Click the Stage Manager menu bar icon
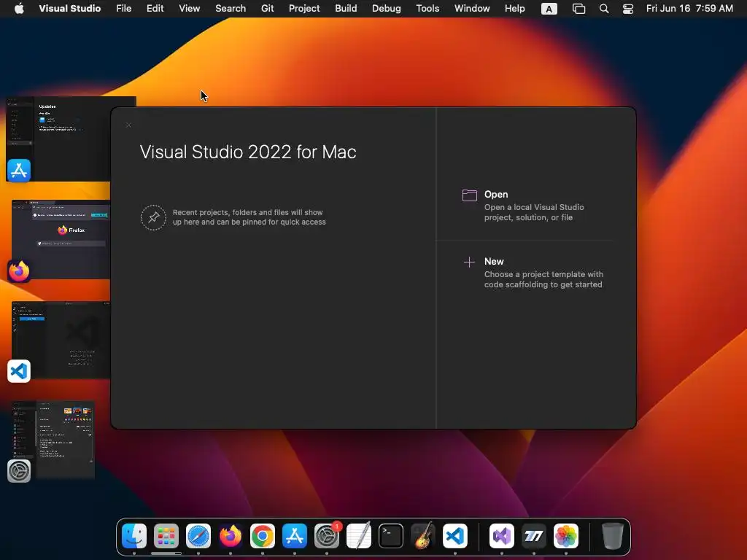Image resolution: width=747 pixels, height=560 pixels. coord(578,9)
